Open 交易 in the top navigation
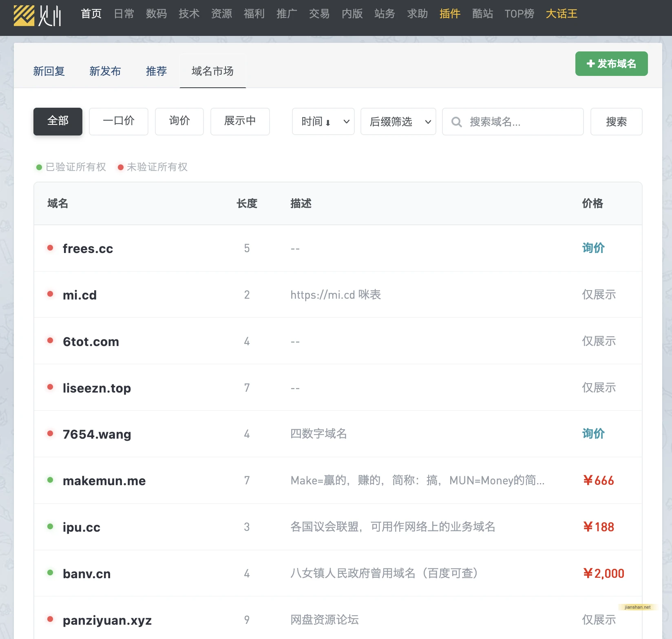 (320, 14)
